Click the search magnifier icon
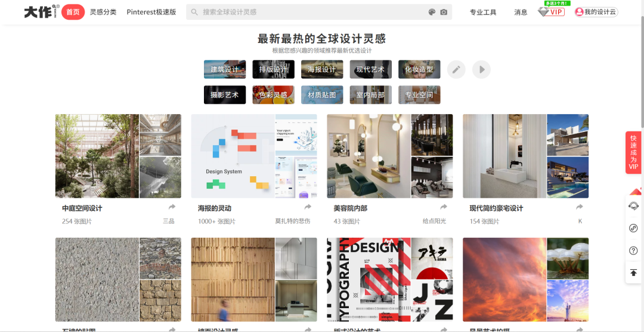 pyautogui.click(x=194, y=12)
